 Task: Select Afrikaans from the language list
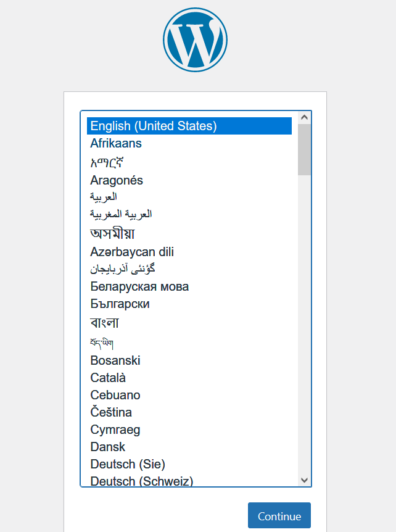tap(116, 143)
